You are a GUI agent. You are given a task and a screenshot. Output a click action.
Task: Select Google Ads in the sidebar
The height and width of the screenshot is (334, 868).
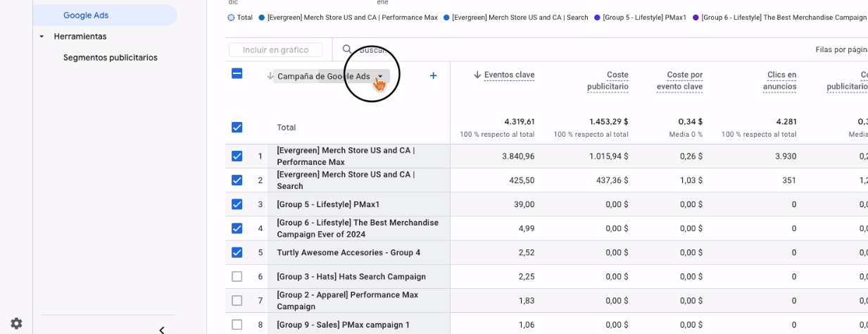pos(86,15)
